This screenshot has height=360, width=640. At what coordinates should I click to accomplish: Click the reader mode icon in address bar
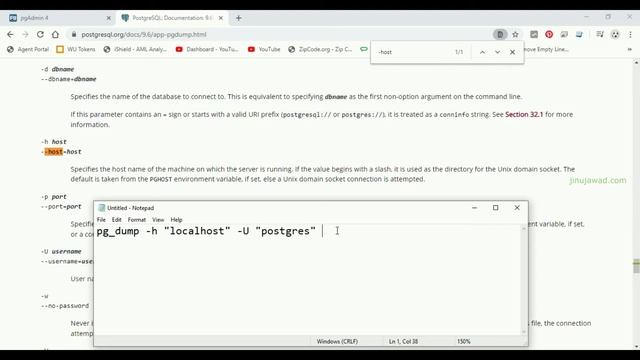(x=500, y=35)
